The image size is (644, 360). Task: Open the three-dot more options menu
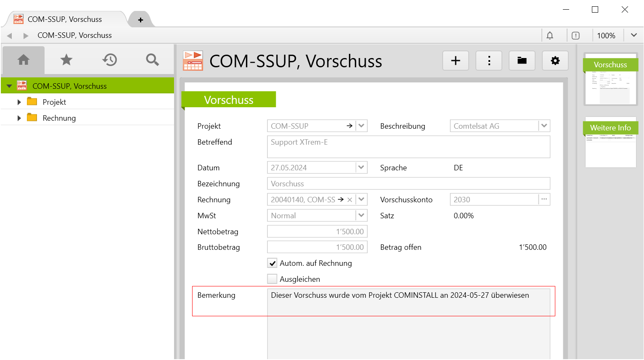click(489, 61)
